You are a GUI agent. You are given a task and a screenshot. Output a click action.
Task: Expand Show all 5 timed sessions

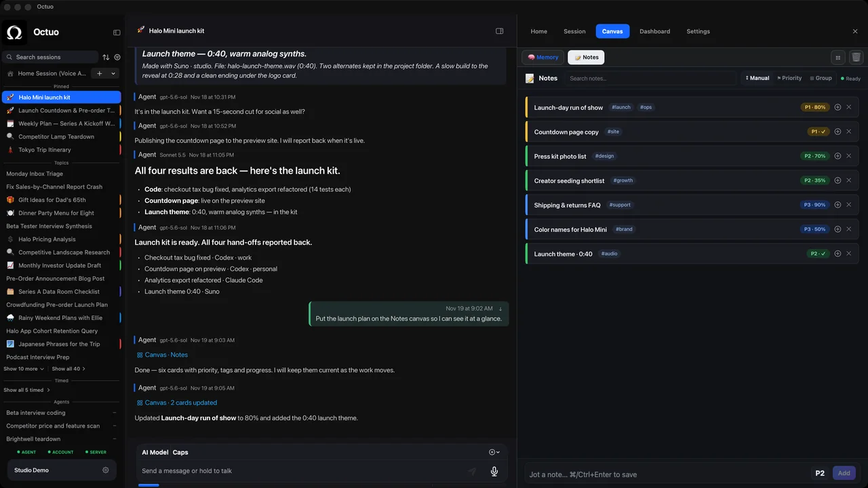26,390
